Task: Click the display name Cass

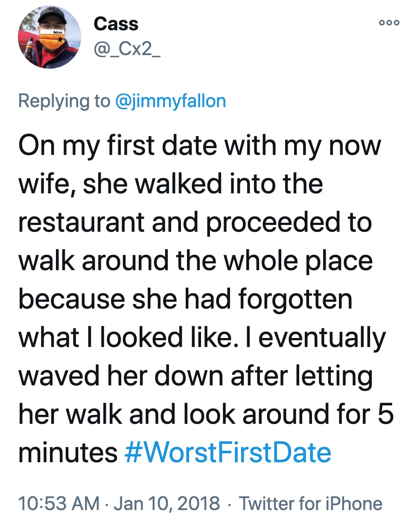Action: [116, 24]
